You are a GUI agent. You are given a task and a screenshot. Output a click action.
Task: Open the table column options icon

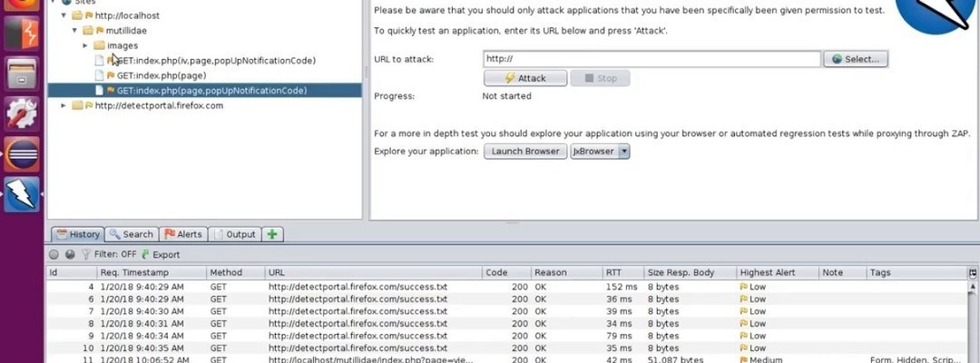point(973,273)
